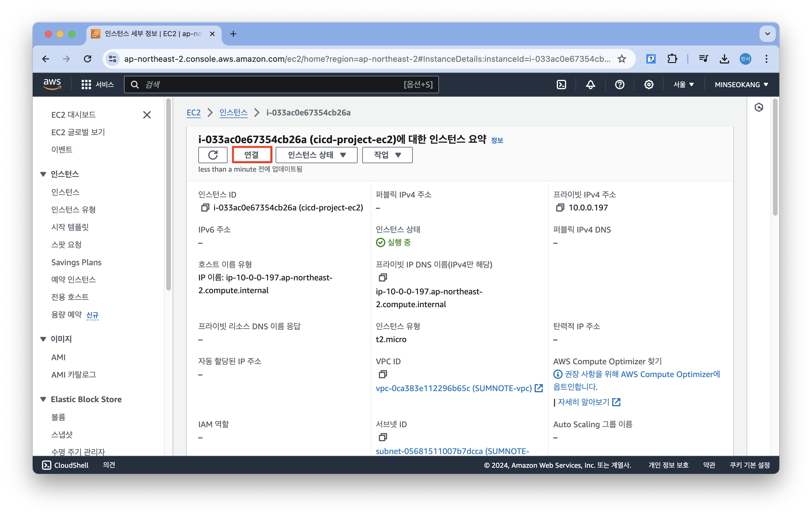Collapse the 인스턴스 sidebar section

pyautogui.click(x=43, y=174)
